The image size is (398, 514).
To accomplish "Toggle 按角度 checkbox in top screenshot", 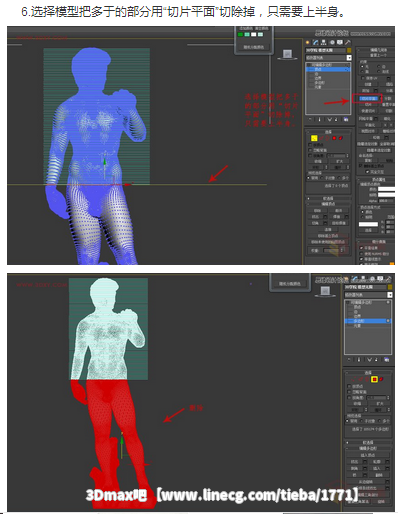I will [310, 156].
